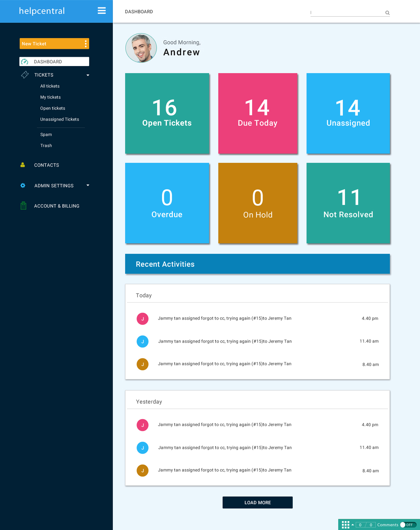420x530 pixels.
Task: Click Today's 8.40 am activity text
Action: 224,364
